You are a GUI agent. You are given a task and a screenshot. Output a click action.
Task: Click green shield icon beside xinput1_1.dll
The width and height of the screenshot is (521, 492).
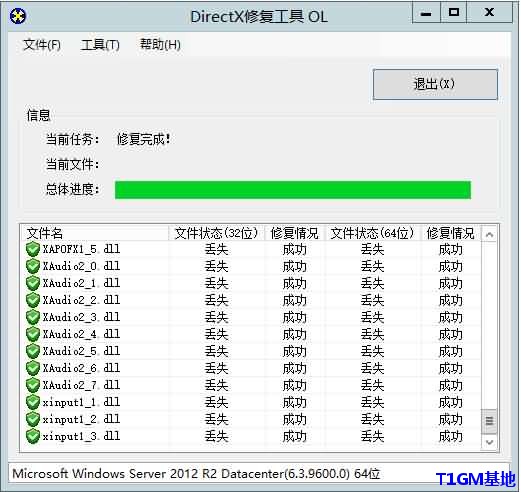(x=33, y=402)
